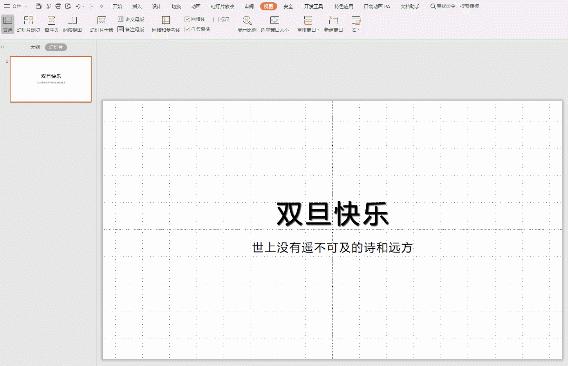
Task: Open the Design ribbon tab
Action: [x=156, y=6]
